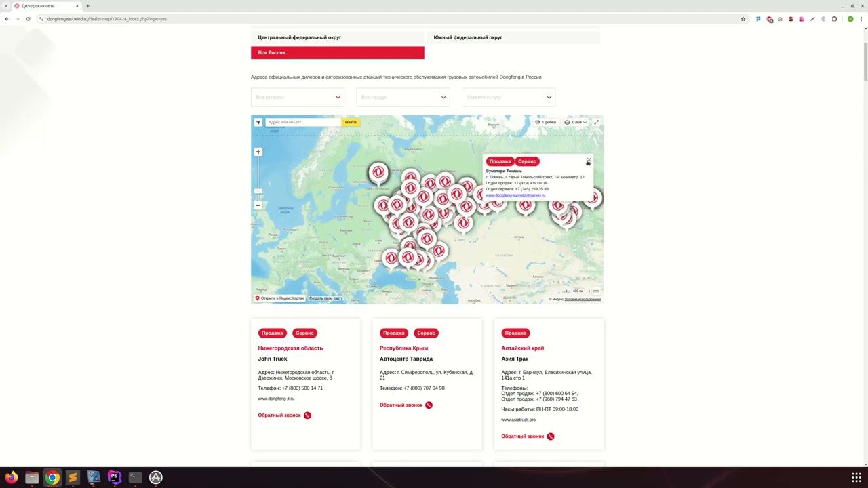868x488 pixels.
Task: Click Нижегородская область region heading
Action: point(290,348)
